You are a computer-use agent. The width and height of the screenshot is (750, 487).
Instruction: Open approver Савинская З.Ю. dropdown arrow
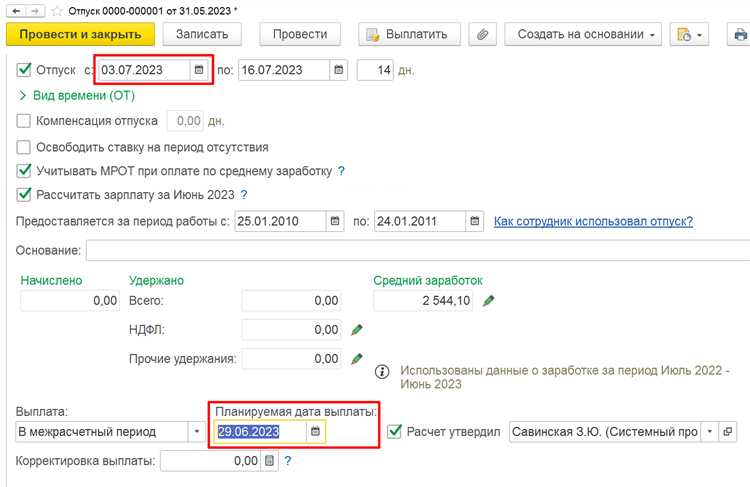click(710, 432)
